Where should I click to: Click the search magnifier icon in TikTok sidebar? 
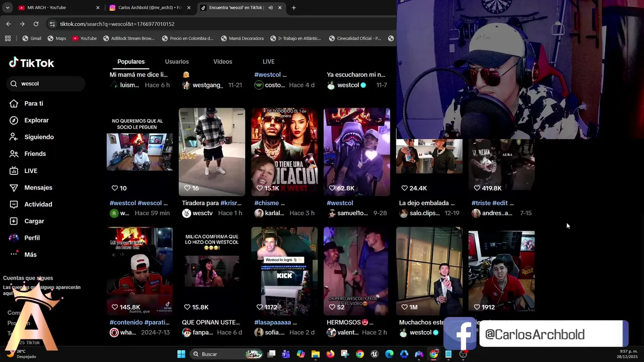pyautogui.click(x=14, y=83)
